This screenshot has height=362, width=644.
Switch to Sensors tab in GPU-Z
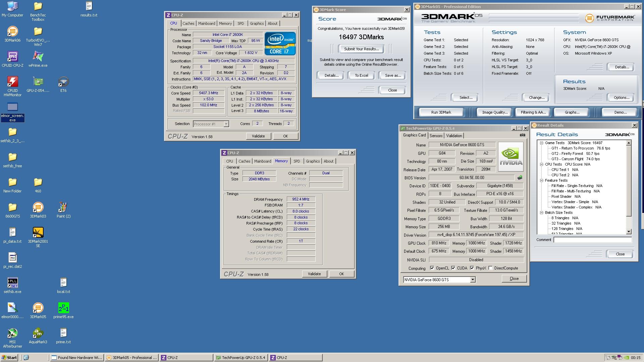[x=436, y=136]
